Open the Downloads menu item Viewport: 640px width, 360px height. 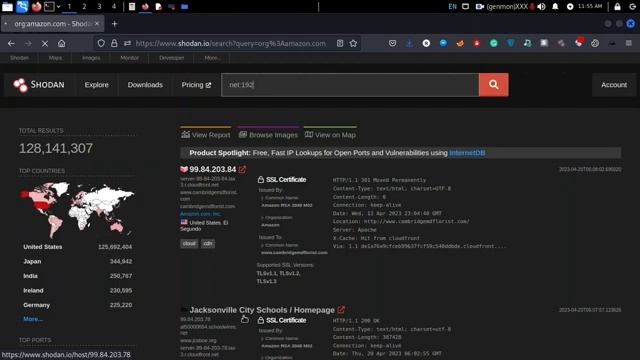pyautogui.click(x=145, y=85)
